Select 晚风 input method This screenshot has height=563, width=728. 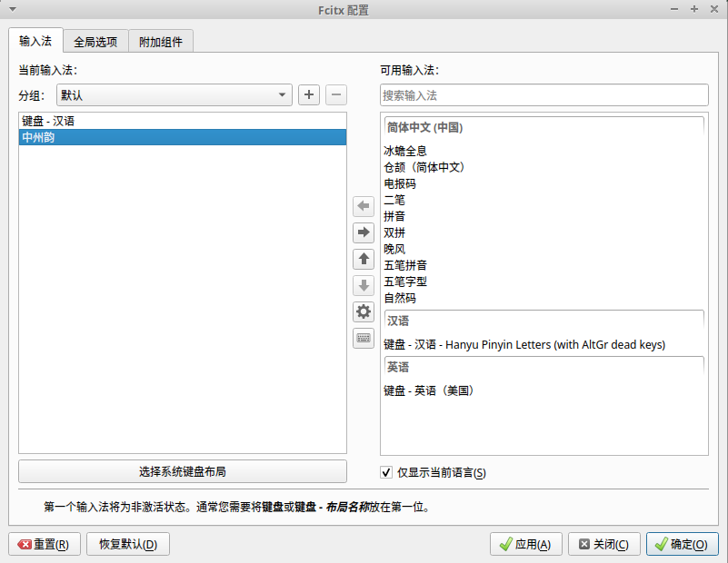pyautogui.click(x=544, y=249)
